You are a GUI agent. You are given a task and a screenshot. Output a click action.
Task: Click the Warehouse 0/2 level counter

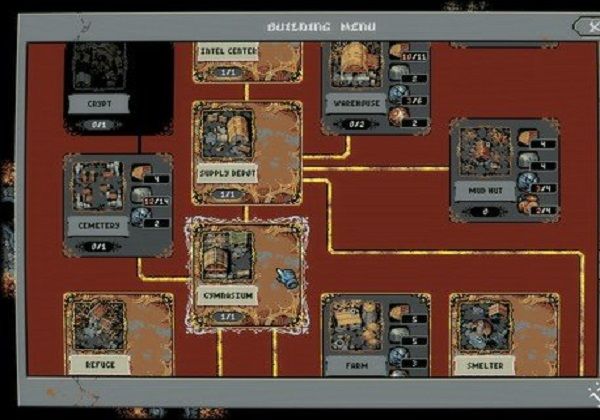pyautogui.click(x=354, y=123)
